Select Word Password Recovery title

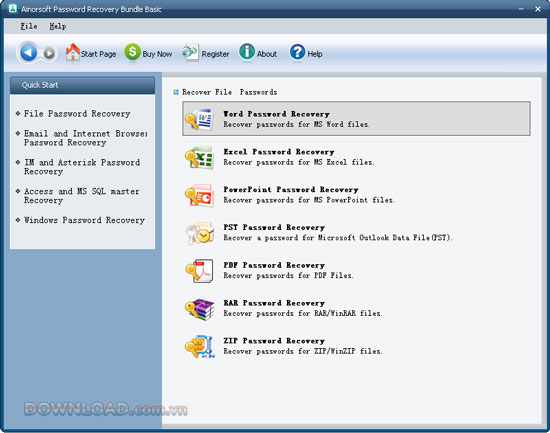click(276, 114)
